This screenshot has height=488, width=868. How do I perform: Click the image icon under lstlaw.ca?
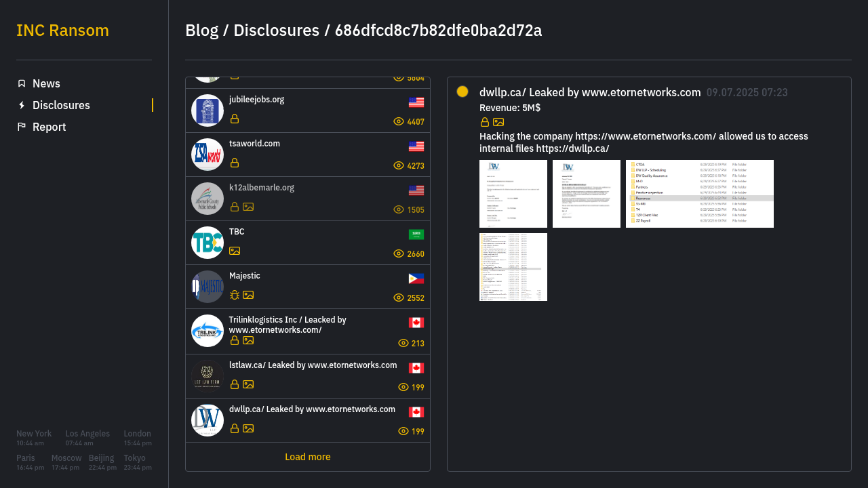[248, 384]
